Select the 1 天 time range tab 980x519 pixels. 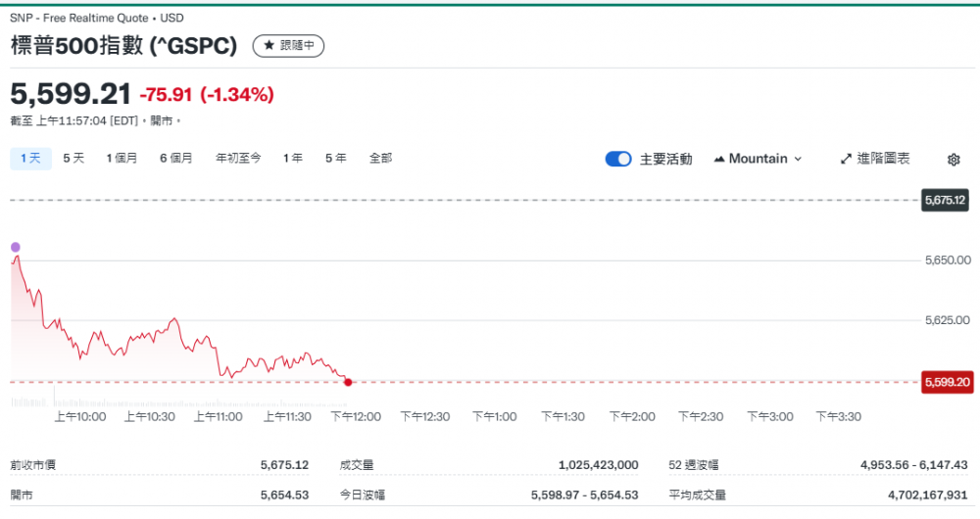pyautogui.click(x=30, y=158)
